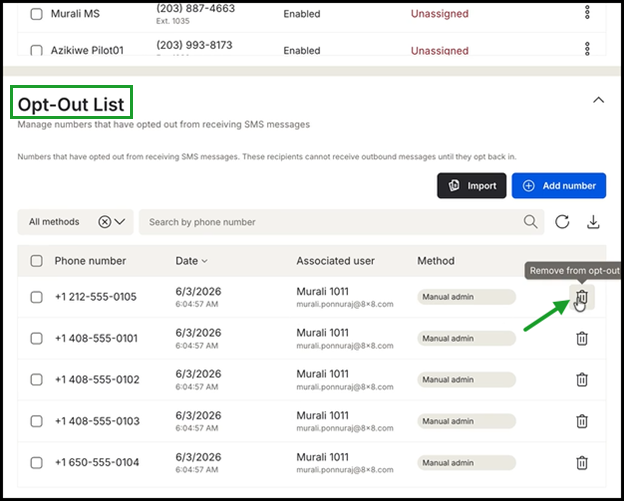The image size is (624, 501).
Task: Click the Import button
Action: coord(472,185)
